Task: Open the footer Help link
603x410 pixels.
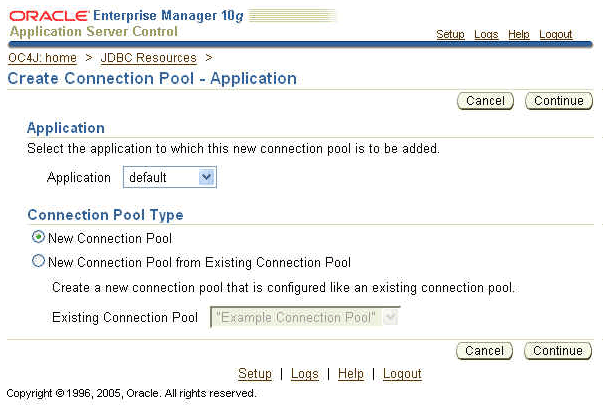Action: 351,373
